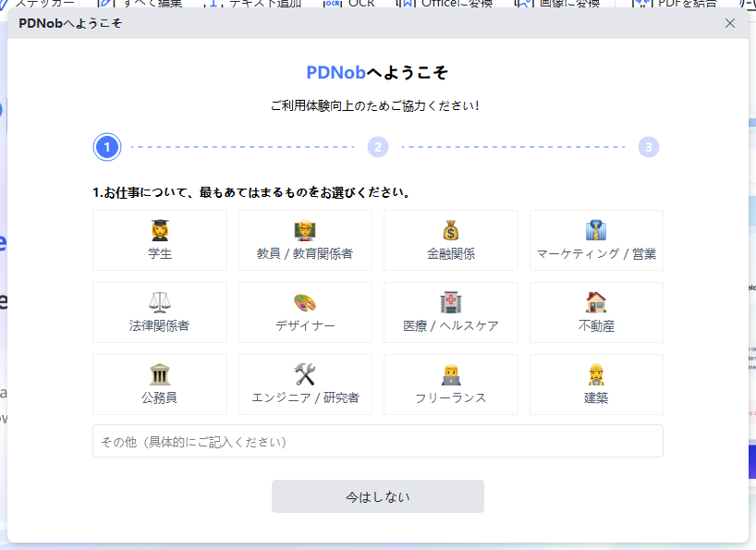The width and height of the screenshot is (756, 550).
Task: Go to step 3 in progress indicator
Action: pos(649,147)
